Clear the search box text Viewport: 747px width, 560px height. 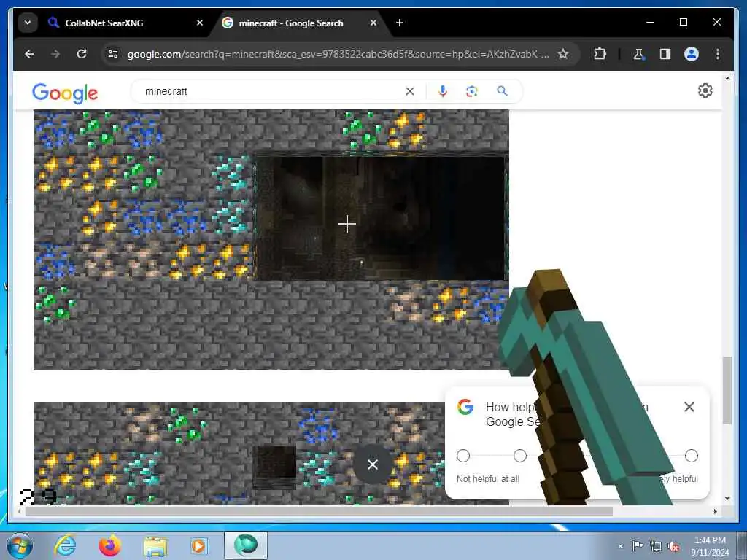(410, 91)
